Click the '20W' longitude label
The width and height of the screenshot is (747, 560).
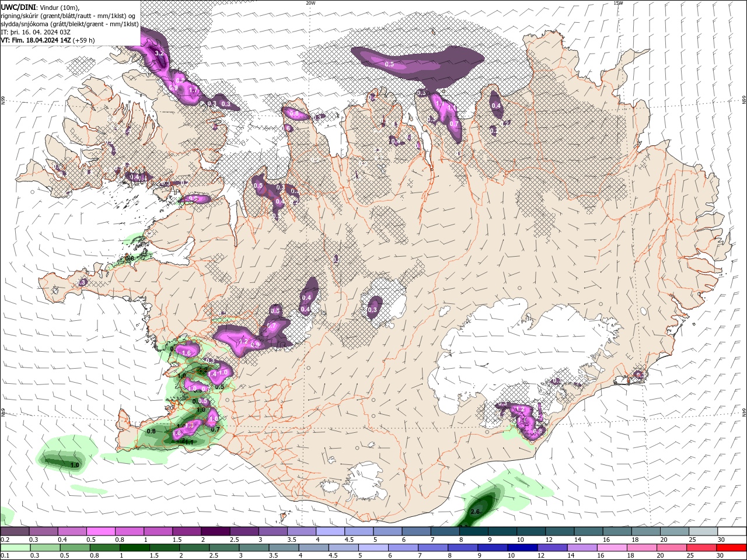pos(311,3)
